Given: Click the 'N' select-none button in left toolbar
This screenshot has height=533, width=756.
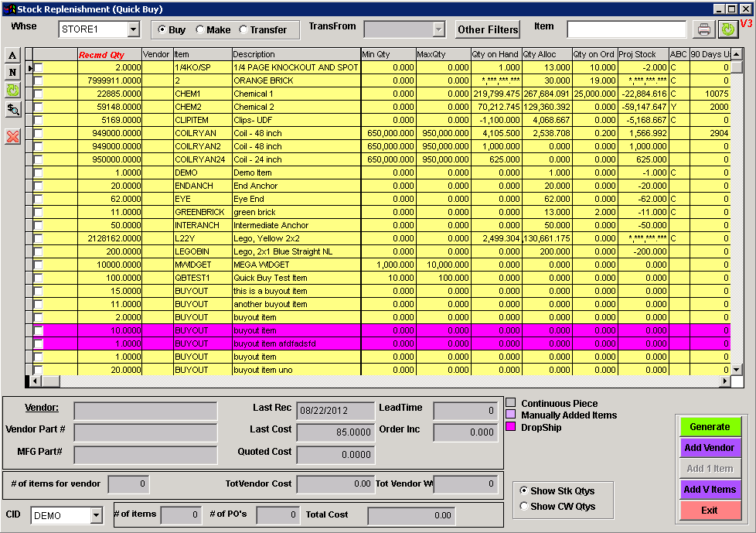Looking at the screenshot, I should (12, 73).
